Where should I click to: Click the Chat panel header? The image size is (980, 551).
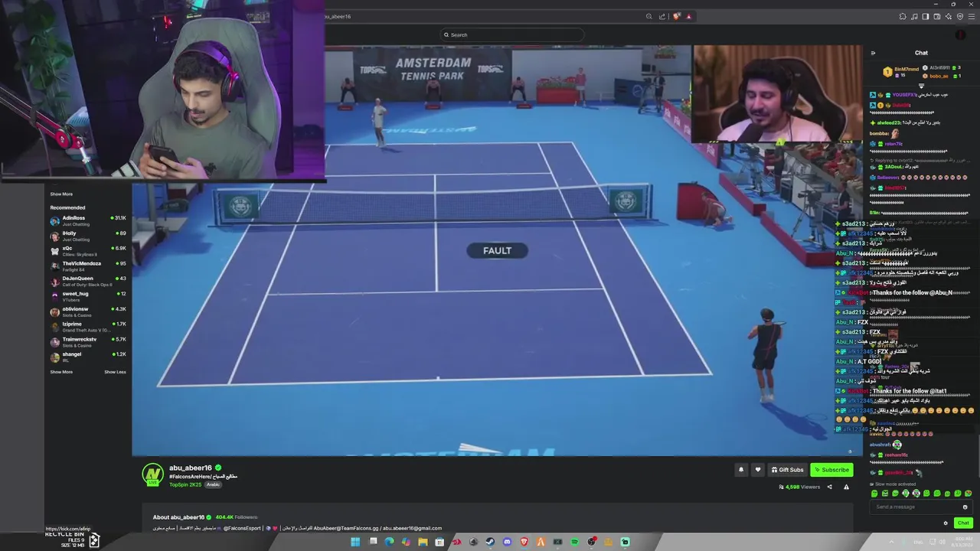921,53
